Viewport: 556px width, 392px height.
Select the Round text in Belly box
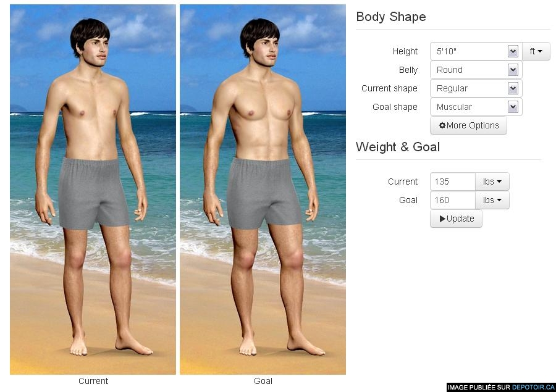[449, 70]
